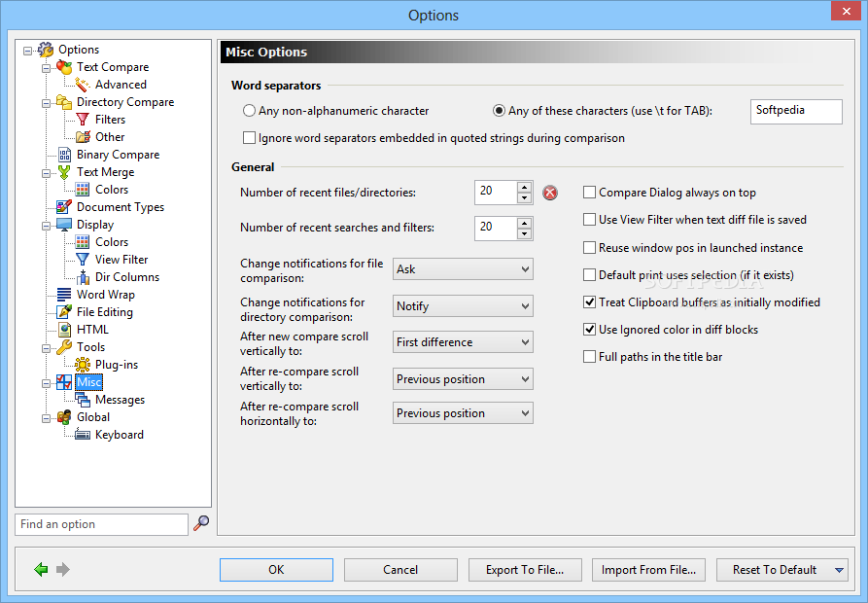Check Reuse window pos in launched instance

(590, 247)
